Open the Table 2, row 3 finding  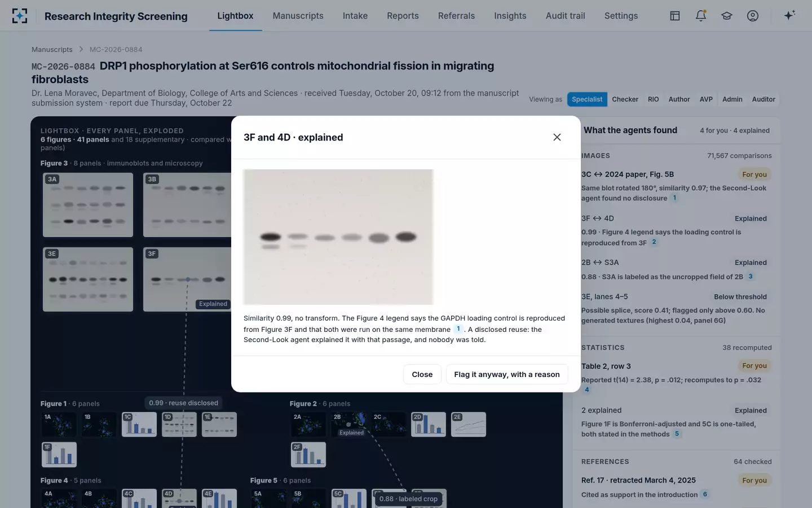pos(677,378)
